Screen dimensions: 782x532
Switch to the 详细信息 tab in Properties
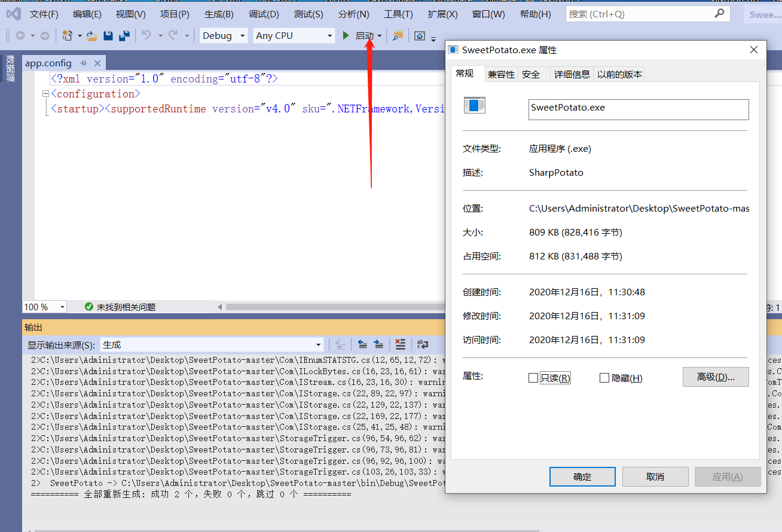point(572,74)
